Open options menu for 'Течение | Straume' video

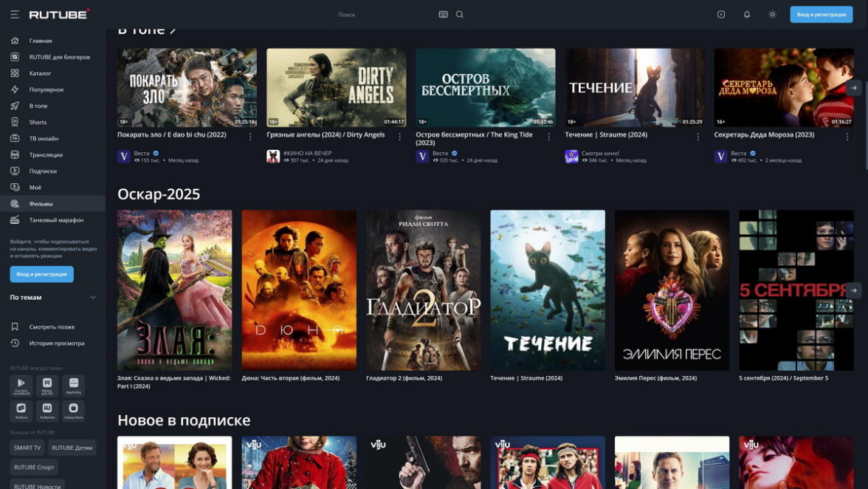(x=698, y=137)
